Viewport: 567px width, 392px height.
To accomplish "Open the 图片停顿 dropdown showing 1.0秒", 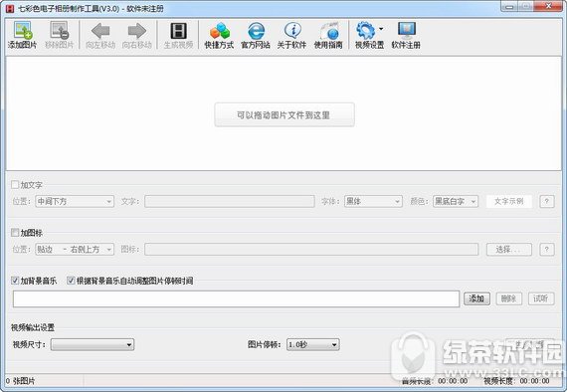I will point(312,344).
